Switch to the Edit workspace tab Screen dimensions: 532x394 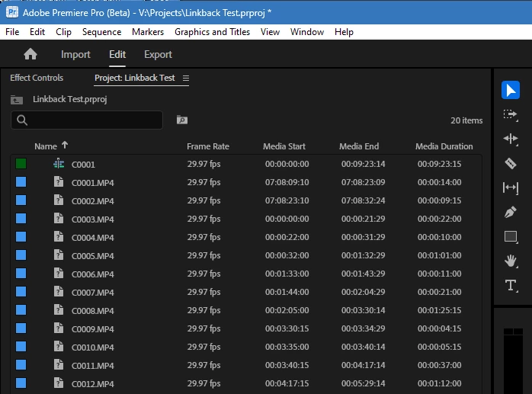pos(117,54)
